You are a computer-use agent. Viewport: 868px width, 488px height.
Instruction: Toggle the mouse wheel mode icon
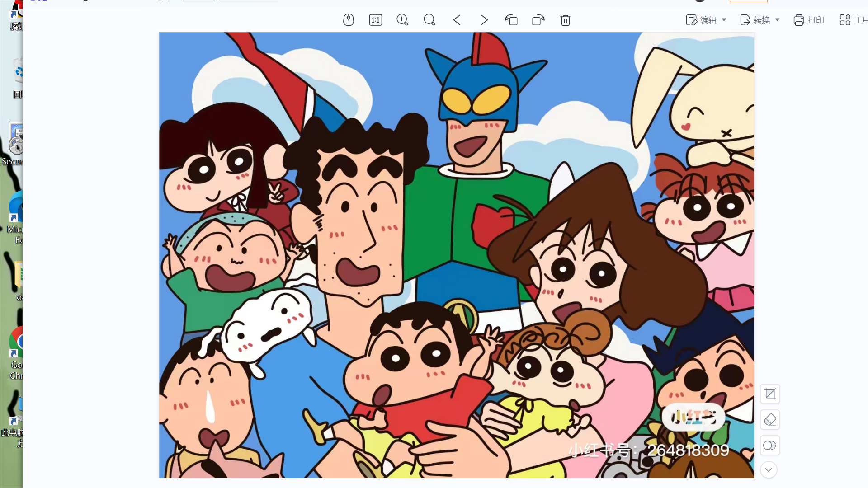point(348,20)
